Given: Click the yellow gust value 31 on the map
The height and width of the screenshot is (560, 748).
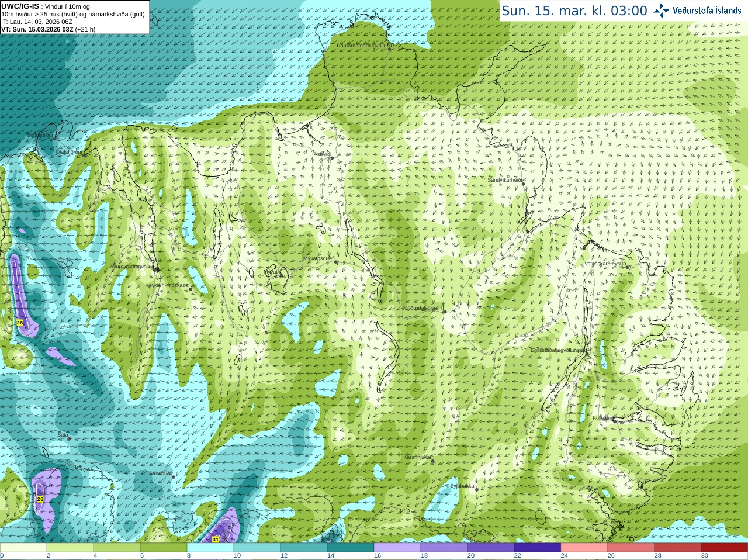Looking at the screenshot, I should (216, 540).
